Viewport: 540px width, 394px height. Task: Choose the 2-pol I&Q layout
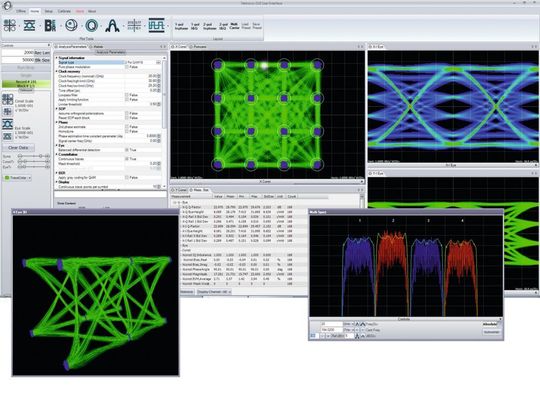coord(223,26)
